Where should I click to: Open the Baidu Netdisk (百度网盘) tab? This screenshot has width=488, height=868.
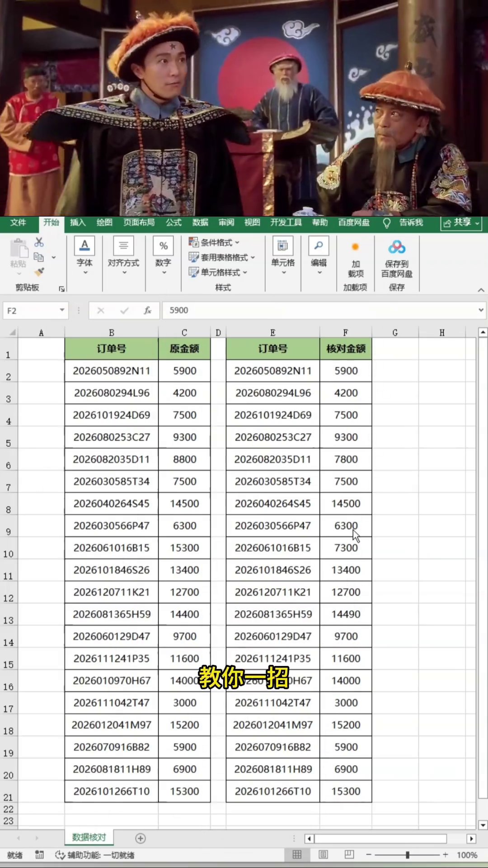[354, 222]
